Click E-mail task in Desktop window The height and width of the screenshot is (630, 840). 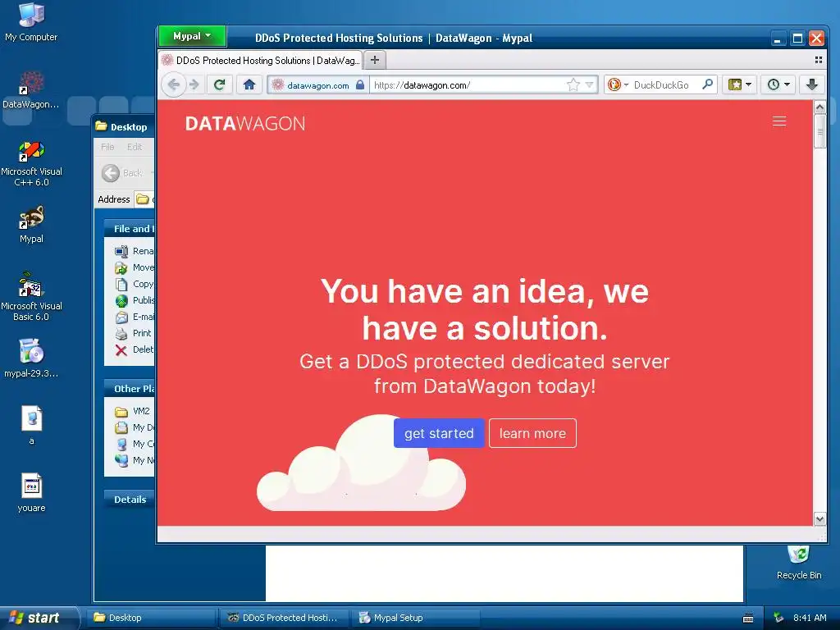tap(135, 317)
